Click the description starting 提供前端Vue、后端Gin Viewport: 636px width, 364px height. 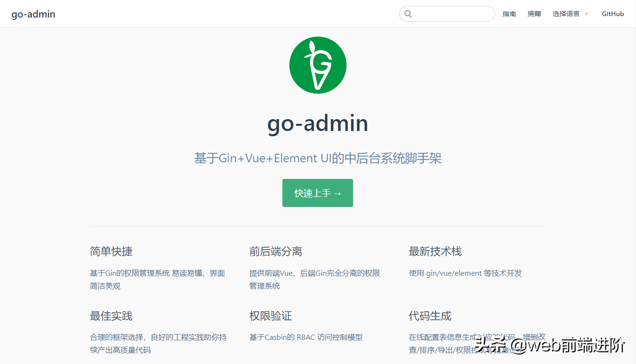pos(315,280)
